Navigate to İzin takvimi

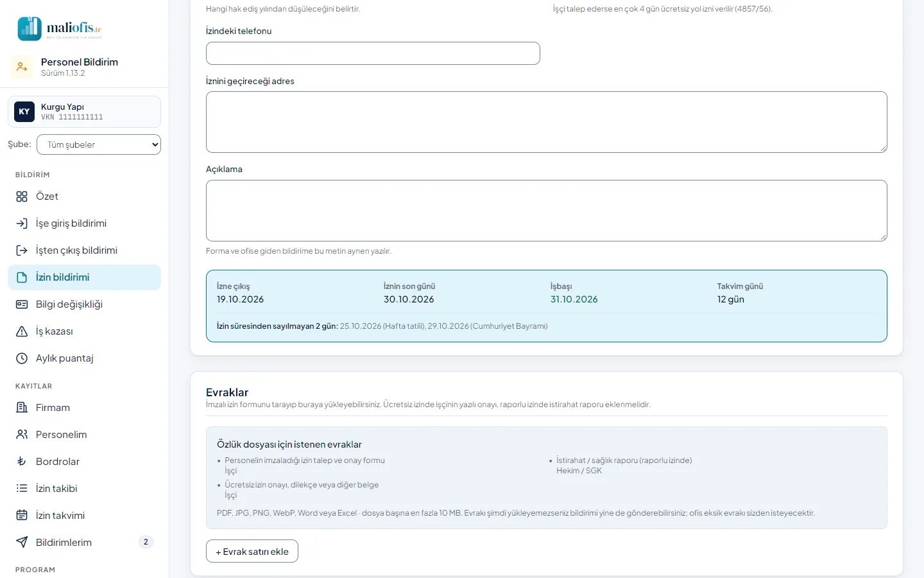84,516
